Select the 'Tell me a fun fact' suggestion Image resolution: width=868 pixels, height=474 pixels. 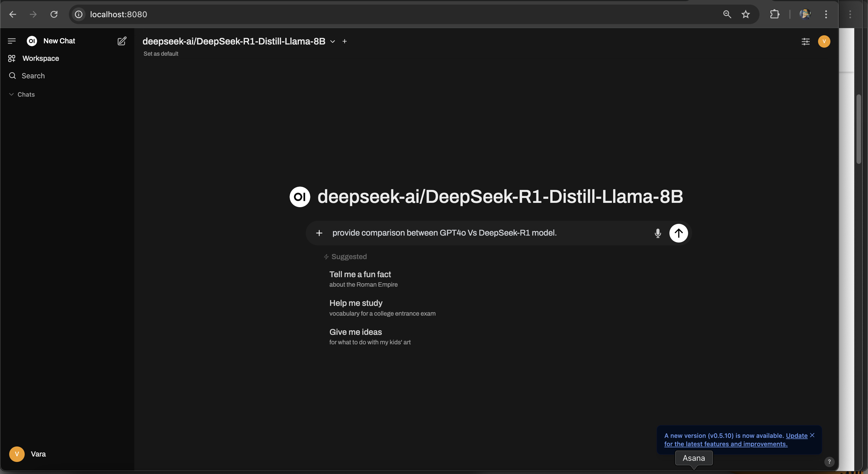(x=360, y=279)
